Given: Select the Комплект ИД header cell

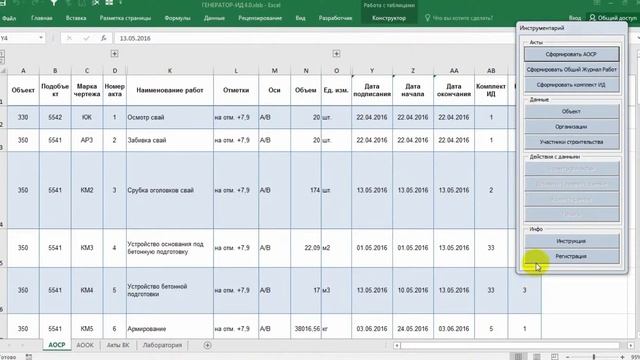Looking at the screenshot, I should click(491, 90).
